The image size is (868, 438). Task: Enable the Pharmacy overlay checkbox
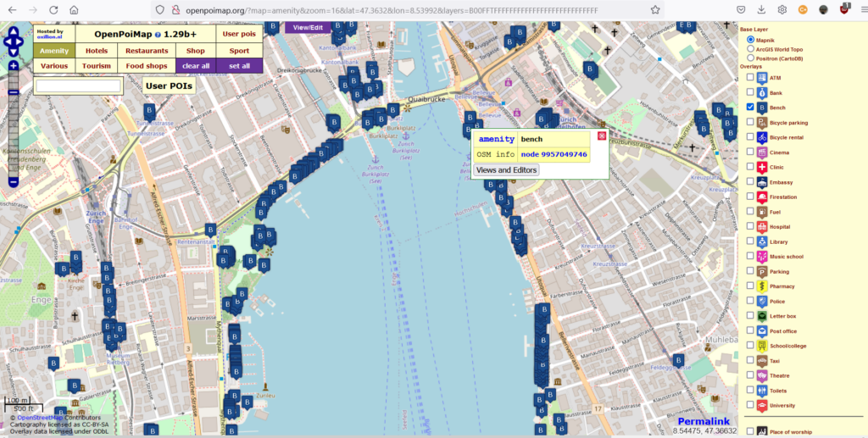point(750,286)
